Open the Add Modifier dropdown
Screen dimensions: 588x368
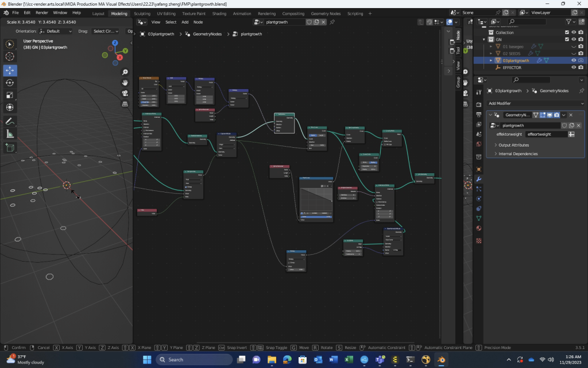[x=535, y=103]
